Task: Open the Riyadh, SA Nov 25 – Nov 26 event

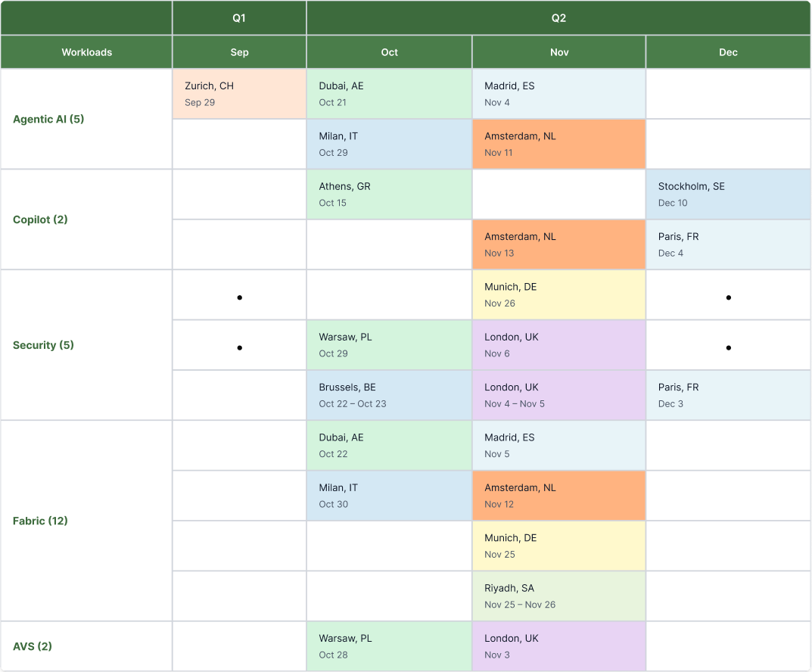Action: pos(558,596)
